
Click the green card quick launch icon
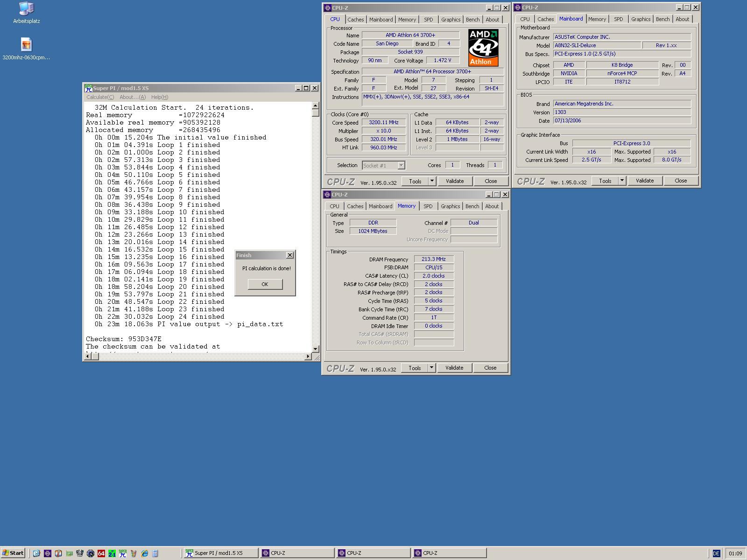[69, 553]
